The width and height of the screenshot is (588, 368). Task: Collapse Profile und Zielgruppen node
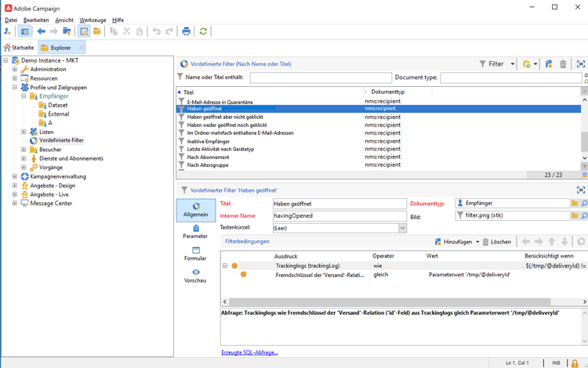coord(15,87)
